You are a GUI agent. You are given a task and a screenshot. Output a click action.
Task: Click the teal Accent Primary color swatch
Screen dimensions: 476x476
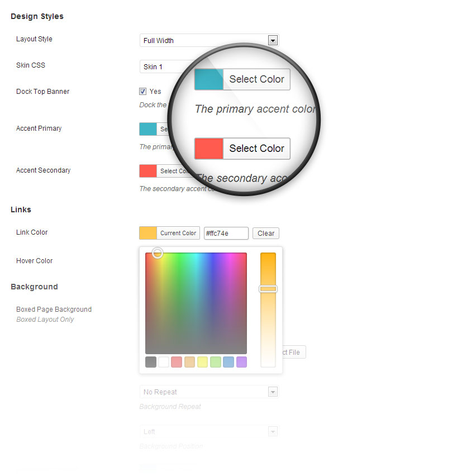(x=148, y=129)
